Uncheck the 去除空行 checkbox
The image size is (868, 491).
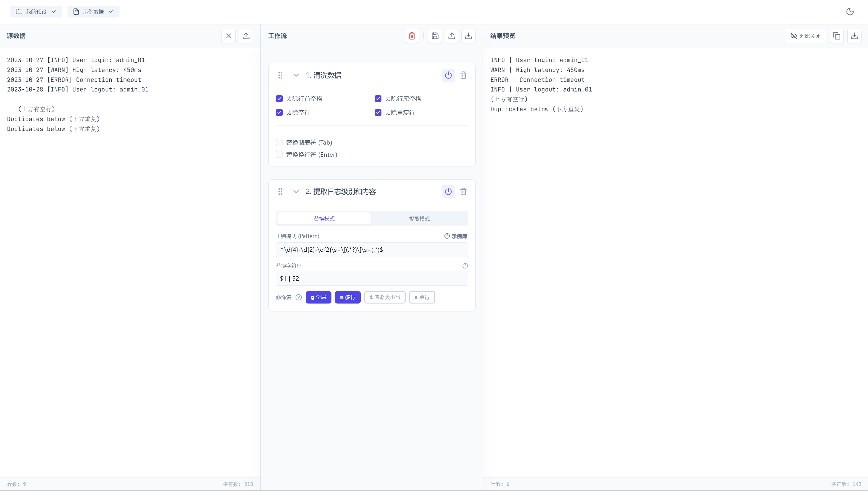pyautogui.click(x=279, y=113)
